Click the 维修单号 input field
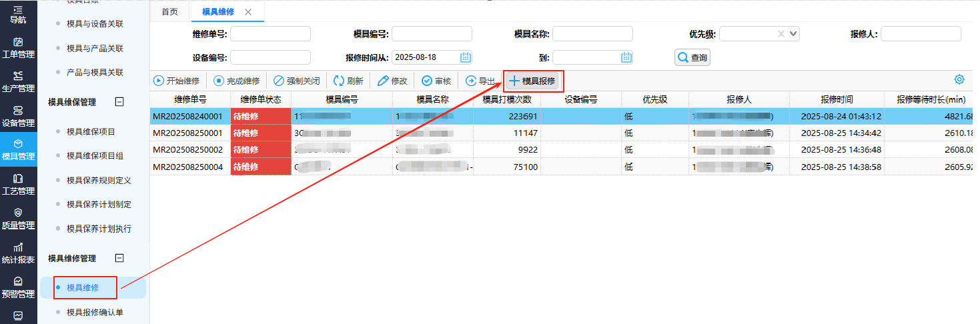Viewport: 980px width, 324px height. [270, 34]
